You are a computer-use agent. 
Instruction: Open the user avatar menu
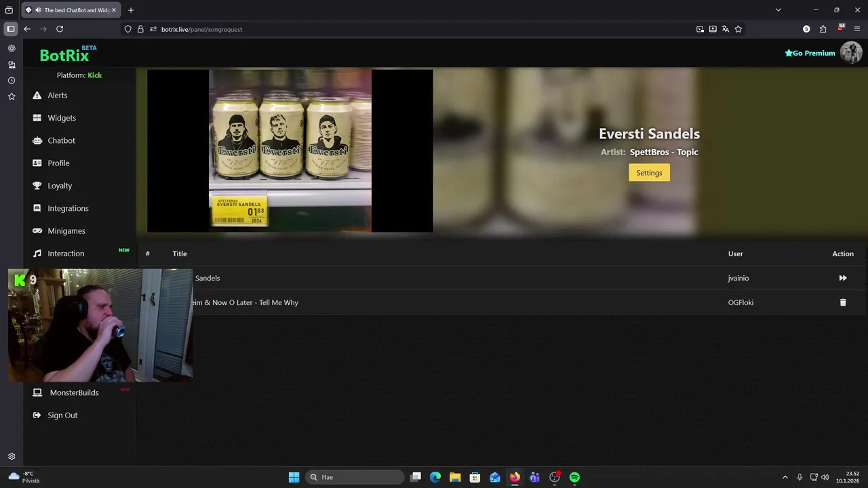coord(851,52)
